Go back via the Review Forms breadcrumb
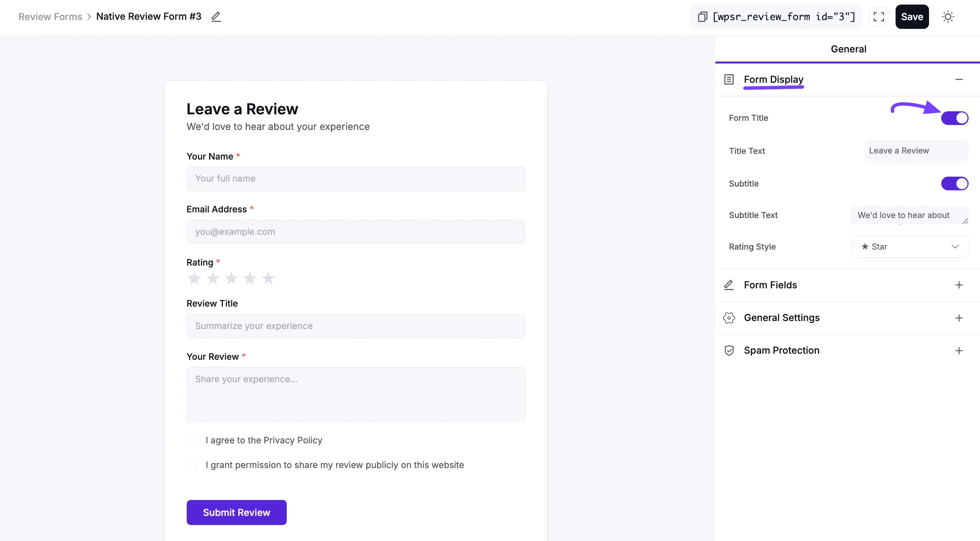Viewport: 980px width, 541px height. coord(50,16)
